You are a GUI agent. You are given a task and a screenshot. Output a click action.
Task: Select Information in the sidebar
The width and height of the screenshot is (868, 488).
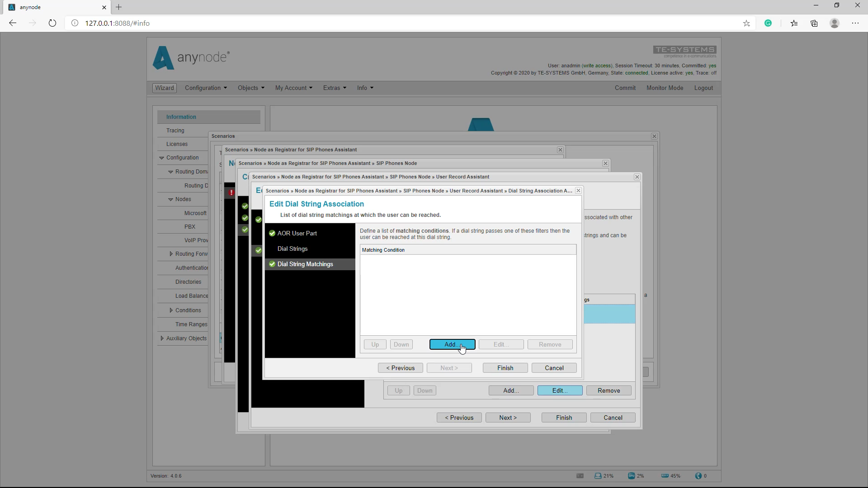[x=208, y=117]
